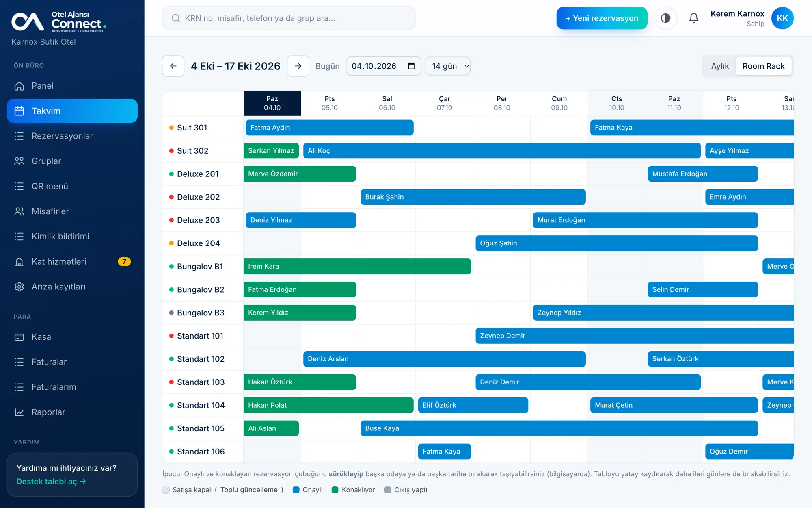Switch to Room Rack view
812x508 pixels.
tap(763, 66)
